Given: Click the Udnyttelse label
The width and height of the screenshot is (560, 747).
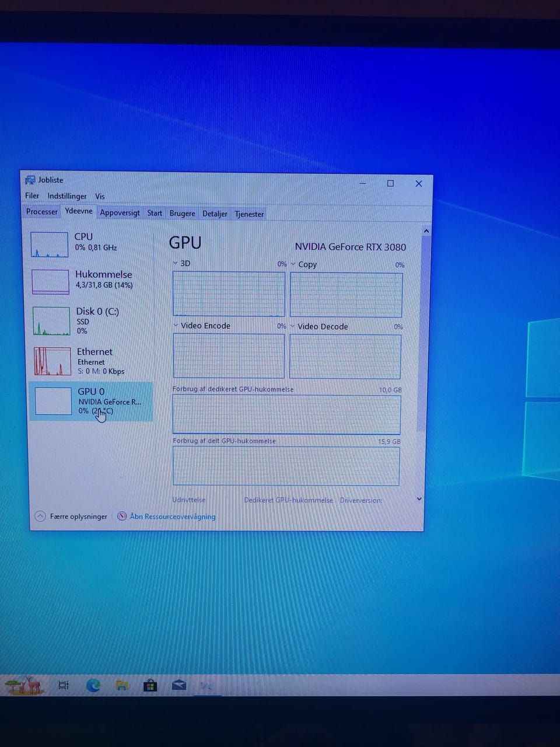Looking at the screenshot, I should point(188,500).
